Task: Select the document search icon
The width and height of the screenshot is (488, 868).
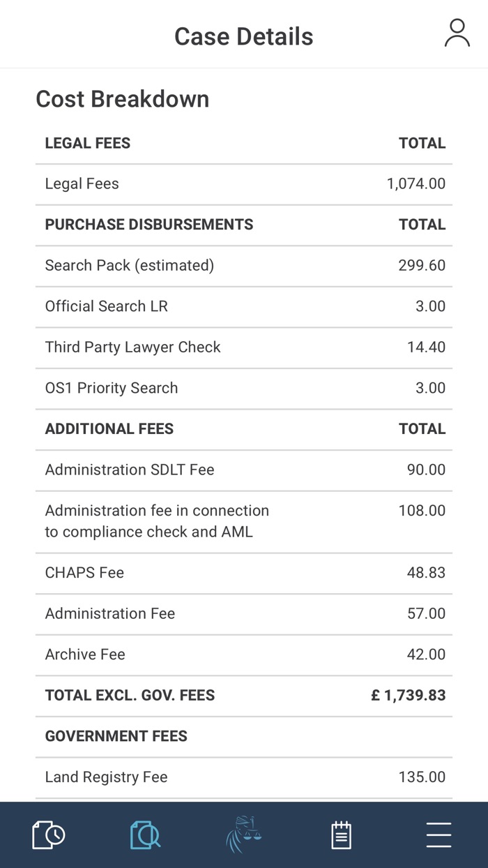Action: pos(145,835)
